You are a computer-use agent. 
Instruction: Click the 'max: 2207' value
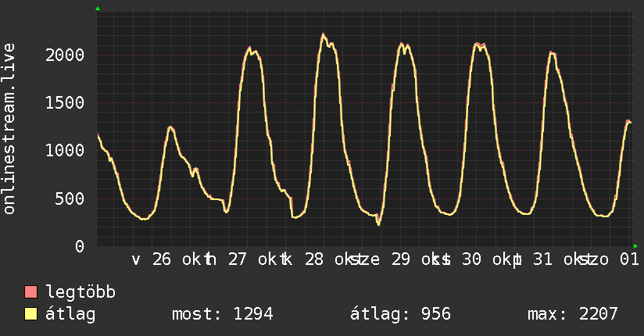573,314
